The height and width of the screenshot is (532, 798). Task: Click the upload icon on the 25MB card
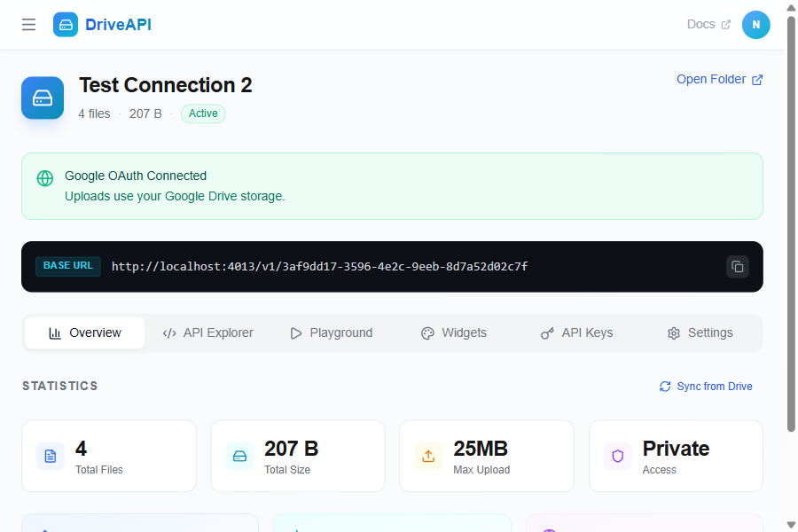[428, 456]
